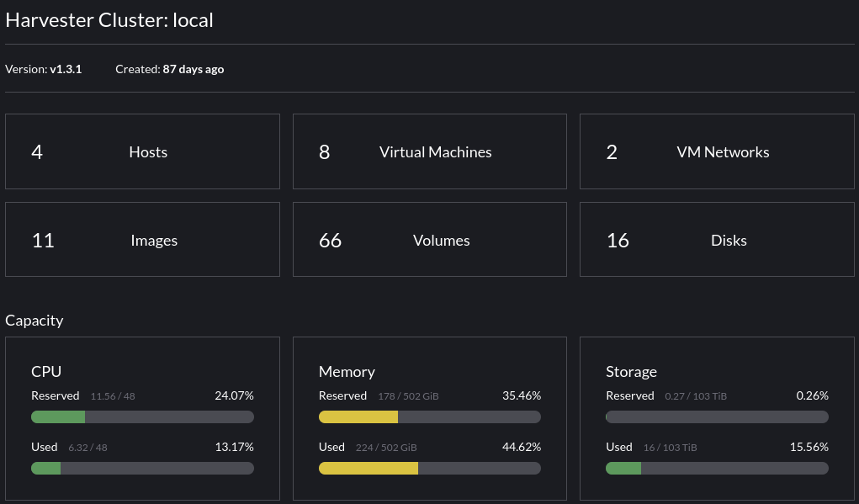Click the Images count number 11
859x504 pixels.
pyautogui.click(x=43, y=241)
